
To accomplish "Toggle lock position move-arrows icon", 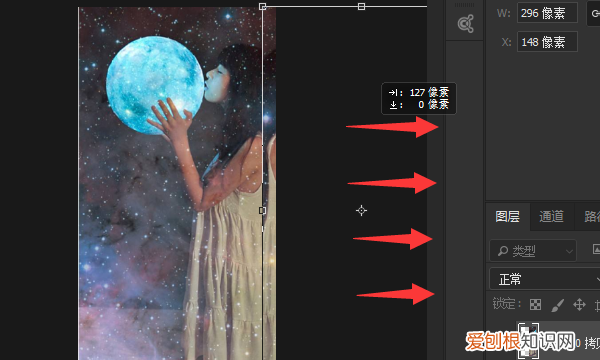I will [x=579, y=305].
